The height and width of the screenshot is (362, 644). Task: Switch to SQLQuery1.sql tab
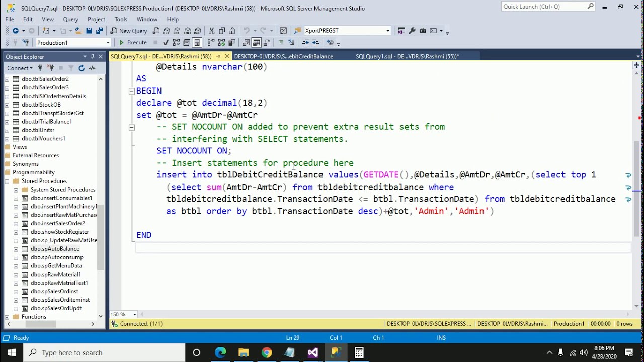click(407, 56)
